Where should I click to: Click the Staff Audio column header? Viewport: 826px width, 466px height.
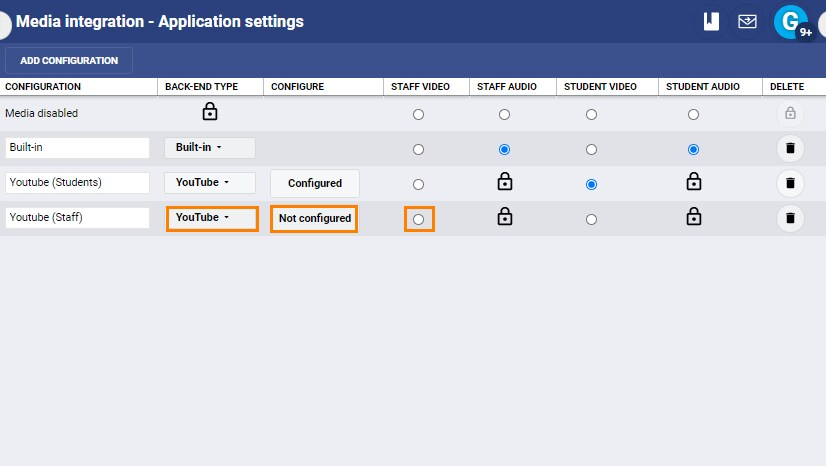tap(507, 86)
